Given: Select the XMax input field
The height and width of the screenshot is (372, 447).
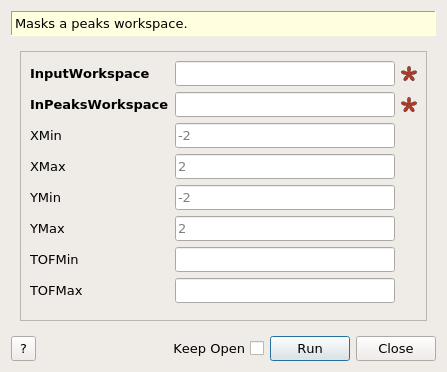Looking at the screenshot, I should point(285,166).
